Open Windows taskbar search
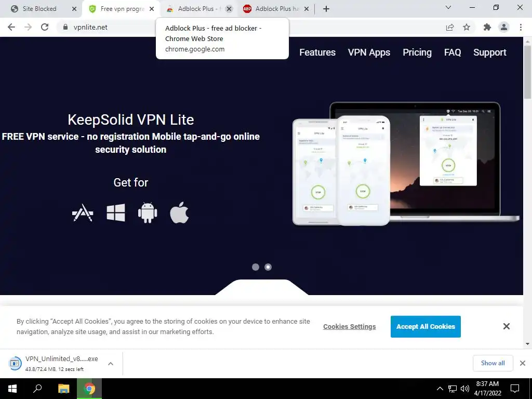 pos(37,389)
